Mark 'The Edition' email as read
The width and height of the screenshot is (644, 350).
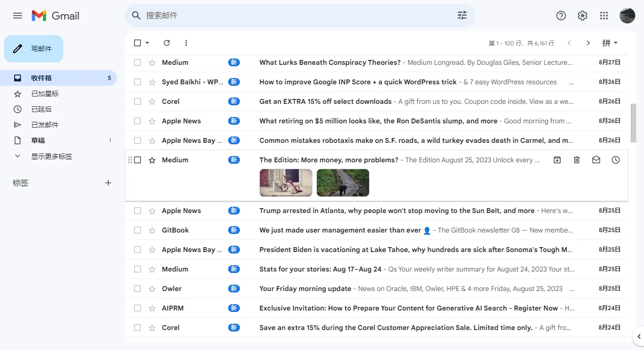coord(596,160)
